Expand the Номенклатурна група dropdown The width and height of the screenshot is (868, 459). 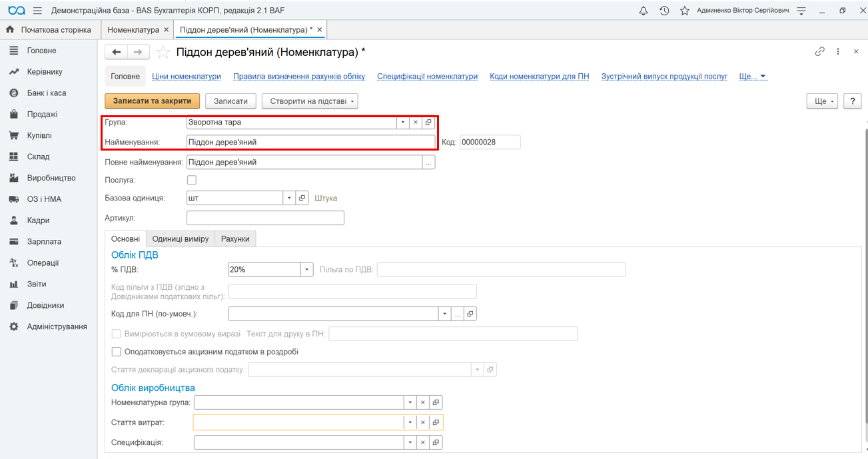point(410,402)
